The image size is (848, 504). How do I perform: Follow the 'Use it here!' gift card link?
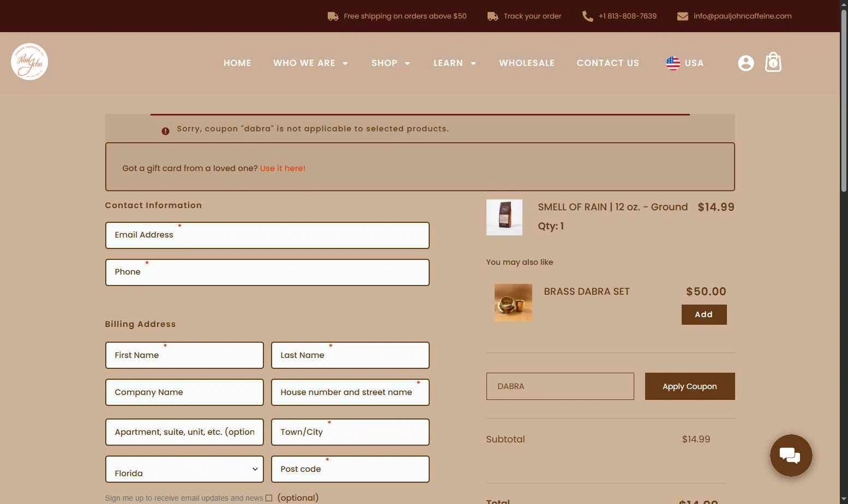282,168
